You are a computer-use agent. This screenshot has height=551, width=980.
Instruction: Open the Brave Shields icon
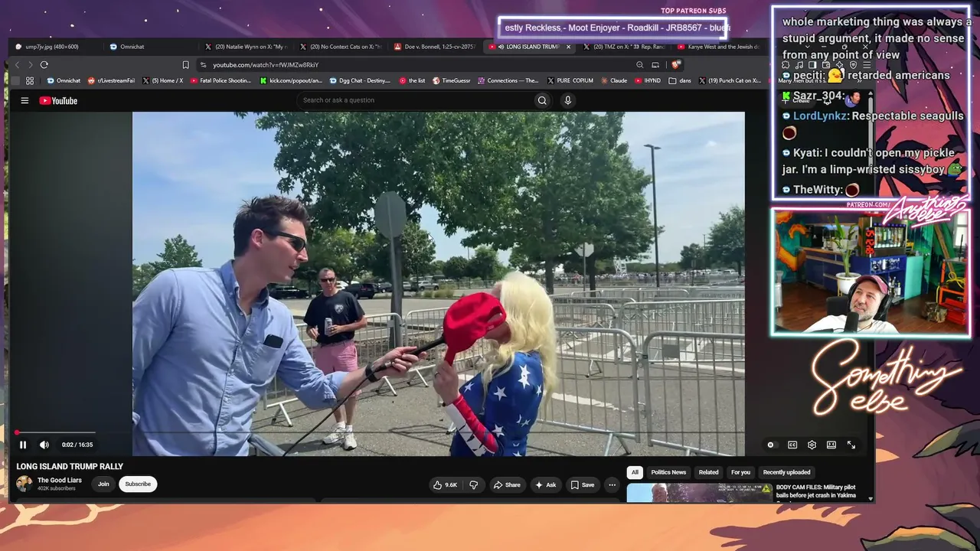(675, 65)
